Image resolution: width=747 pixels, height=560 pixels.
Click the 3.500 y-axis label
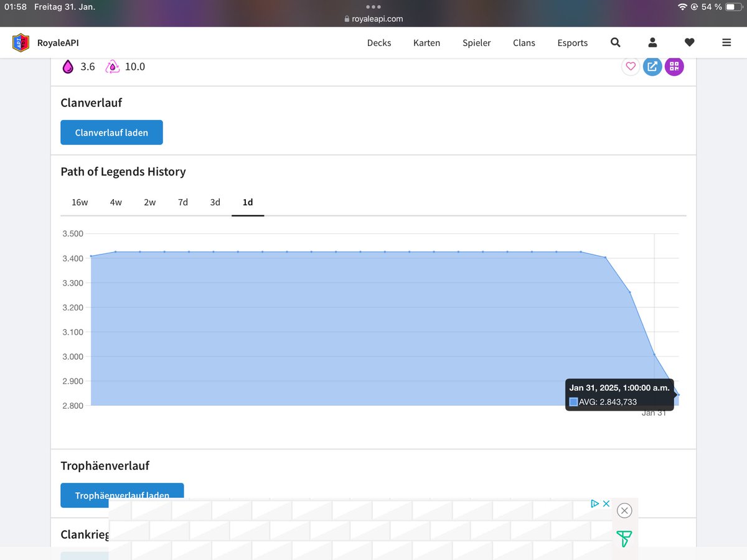pyautogui.click(x=73, y=234)
